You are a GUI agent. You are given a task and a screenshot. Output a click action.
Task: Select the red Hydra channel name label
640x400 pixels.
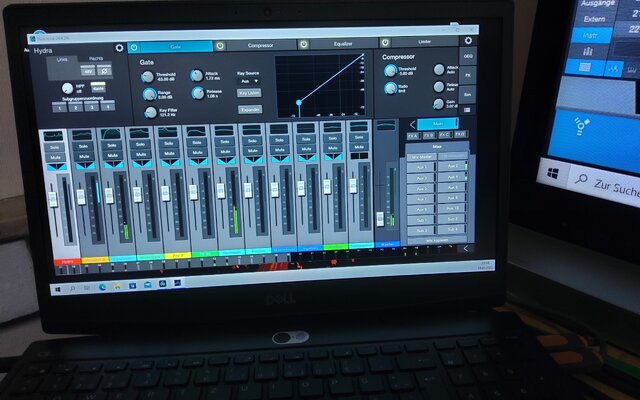[x=67, y=261]
